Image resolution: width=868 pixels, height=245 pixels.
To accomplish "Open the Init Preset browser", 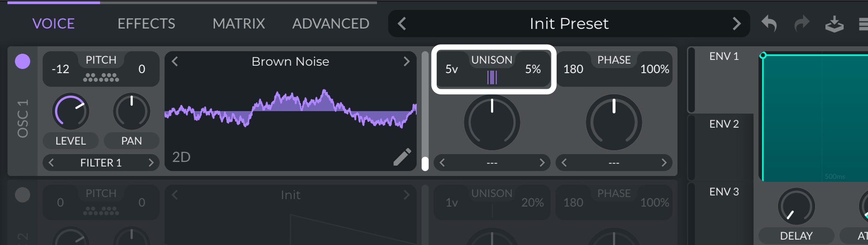I will (569, 24).
